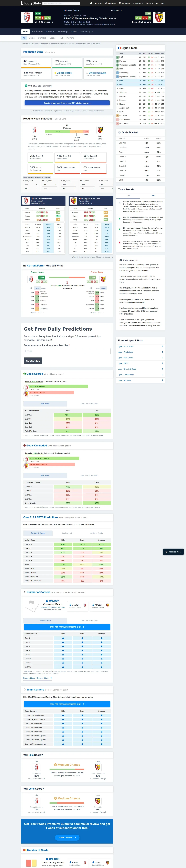This screenshot has height=868, width=186.
Task: Expand the match title dropdown arrow
Action: tap(115, 19)
